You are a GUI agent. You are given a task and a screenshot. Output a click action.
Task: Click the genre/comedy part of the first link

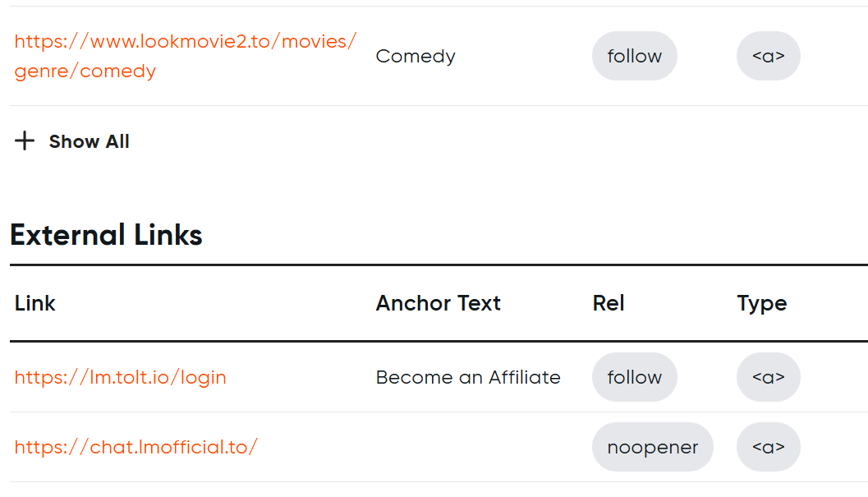pos(85,71)
